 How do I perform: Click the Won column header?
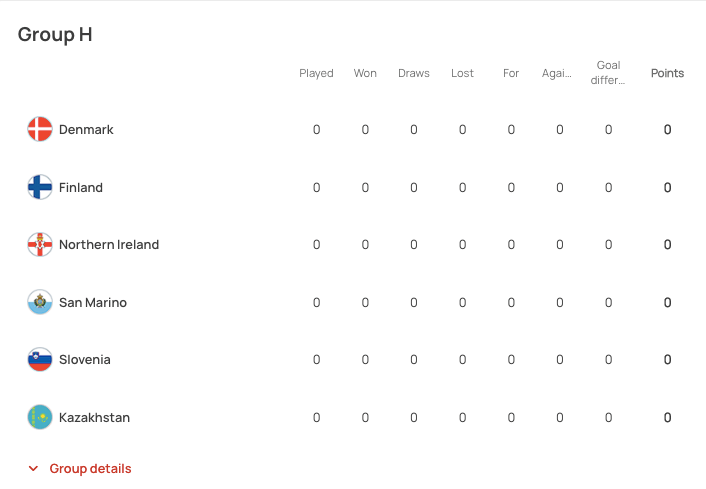[365, 73]
